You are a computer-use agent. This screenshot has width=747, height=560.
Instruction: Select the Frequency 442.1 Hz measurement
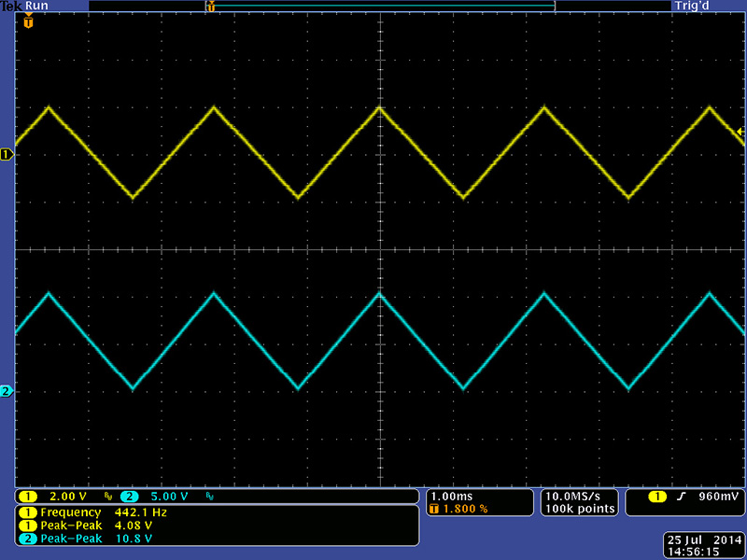click(x=93, y=512)
